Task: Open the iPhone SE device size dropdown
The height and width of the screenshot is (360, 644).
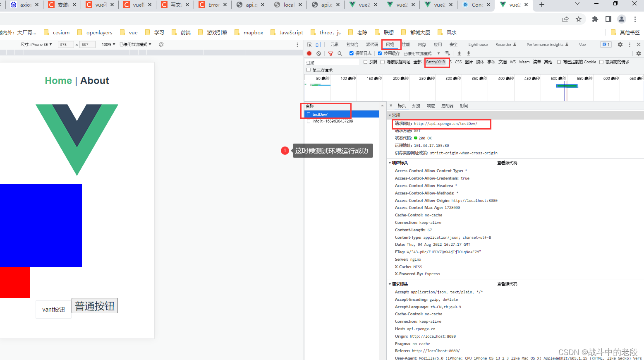Action: pyautogui.click(x=36, y=45)
